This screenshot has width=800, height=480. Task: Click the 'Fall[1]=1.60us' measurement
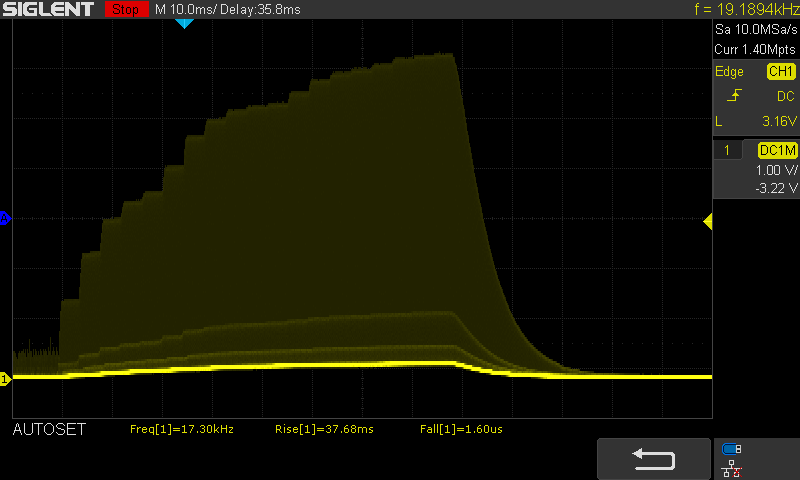coord(461,430)
